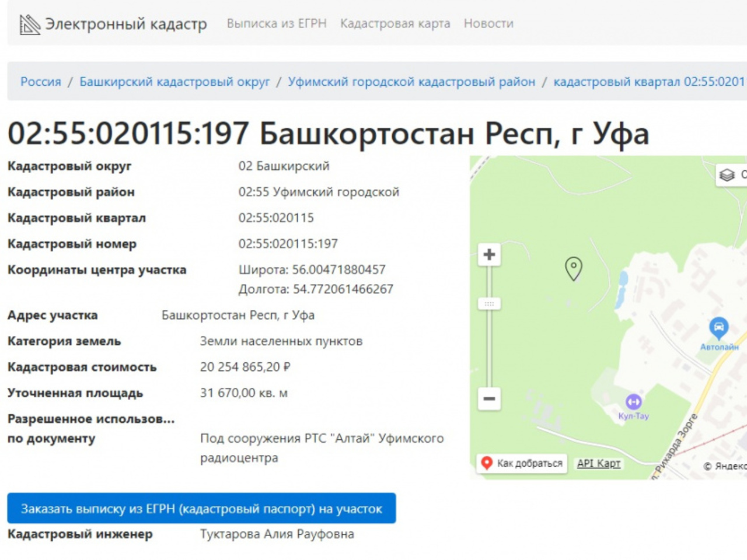
Task: Click the Электронный кадастр logo icon
Action: click(x=29, y=24)
